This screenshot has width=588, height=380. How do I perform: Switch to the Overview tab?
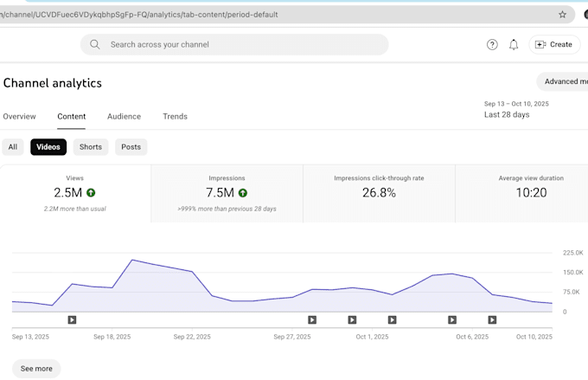click(x=20, y=116)
